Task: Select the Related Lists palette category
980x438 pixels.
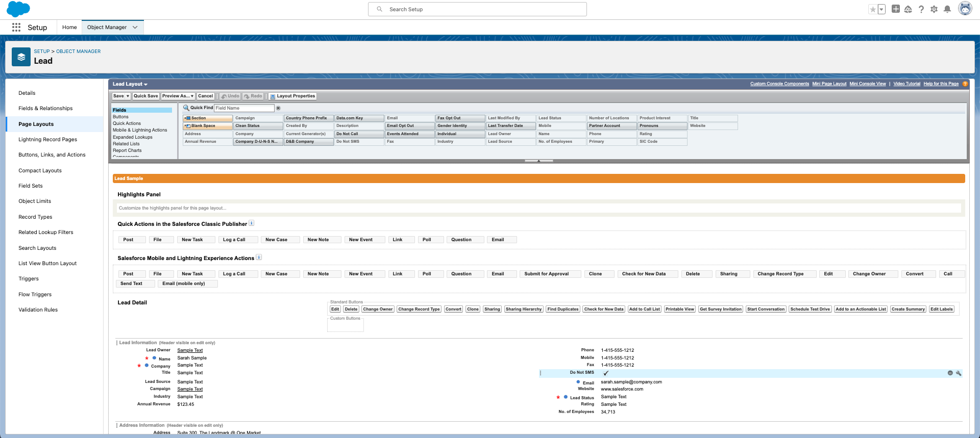Action: click(126, 144)
